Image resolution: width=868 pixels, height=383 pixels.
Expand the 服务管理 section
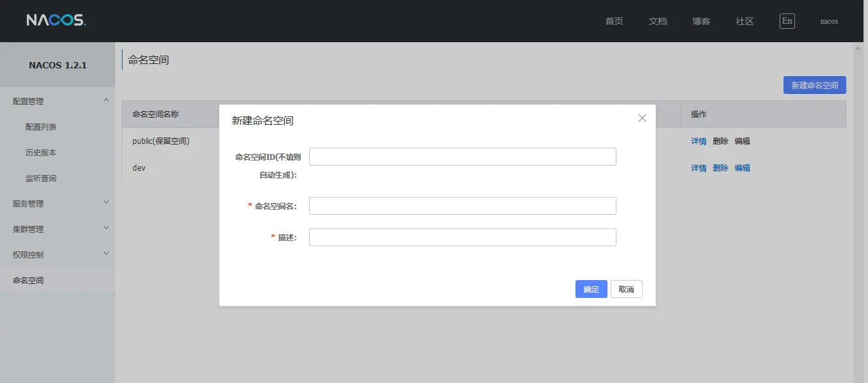coord(58,203)
